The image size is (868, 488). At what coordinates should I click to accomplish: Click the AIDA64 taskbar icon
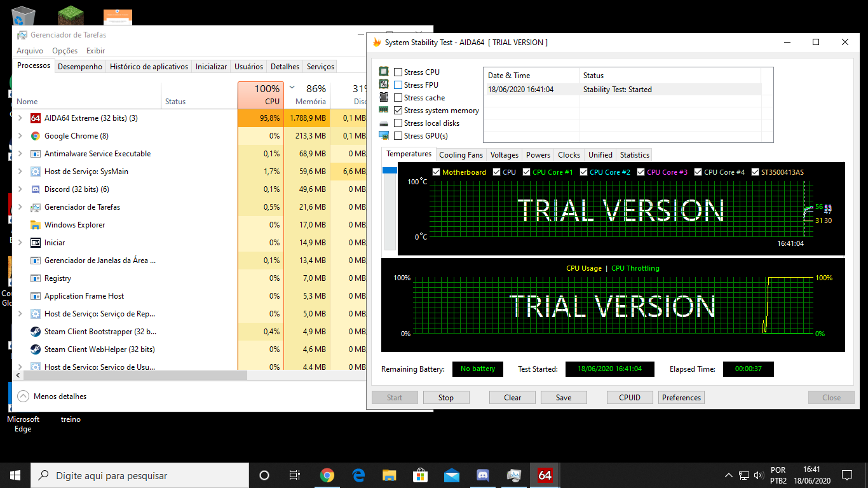pos(545,475)
